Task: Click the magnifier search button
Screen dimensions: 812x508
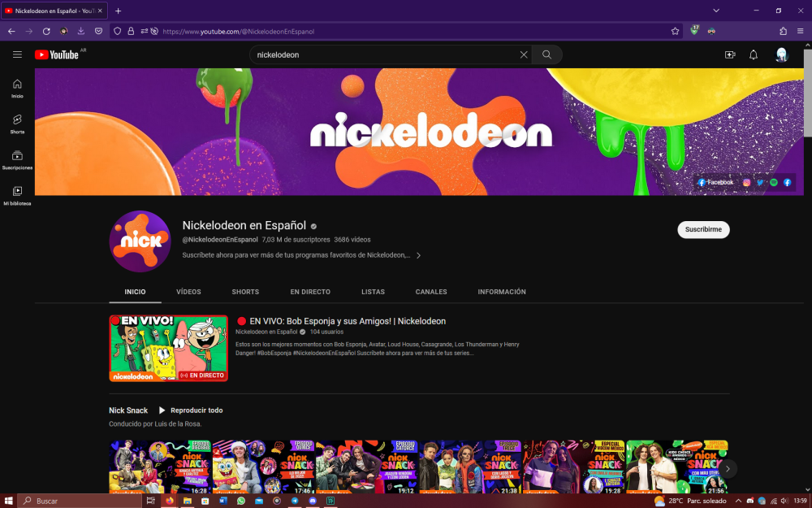Action: 547,54
